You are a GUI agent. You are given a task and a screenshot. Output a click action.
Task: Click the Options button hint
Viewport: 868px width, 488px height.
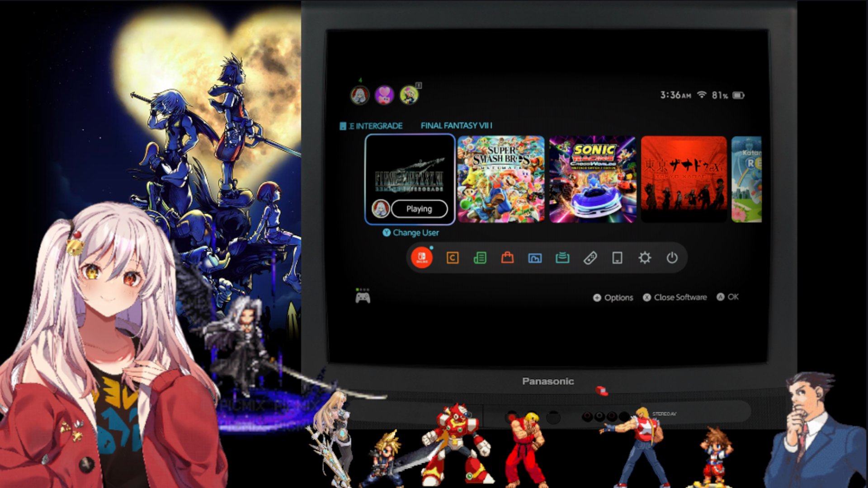click(613, 297)
